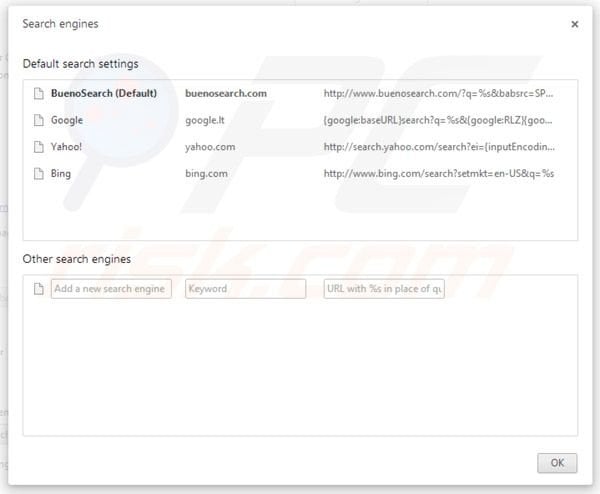Click the page icon beside Add a new search engine
The image size is (600, 494).
39,289
